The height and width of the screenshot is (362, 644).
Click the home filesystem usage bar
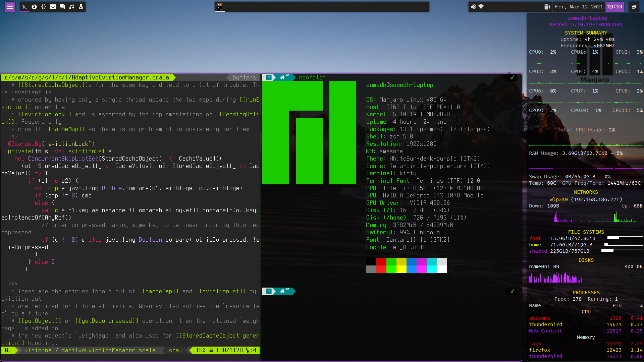[x=624, y=244]
